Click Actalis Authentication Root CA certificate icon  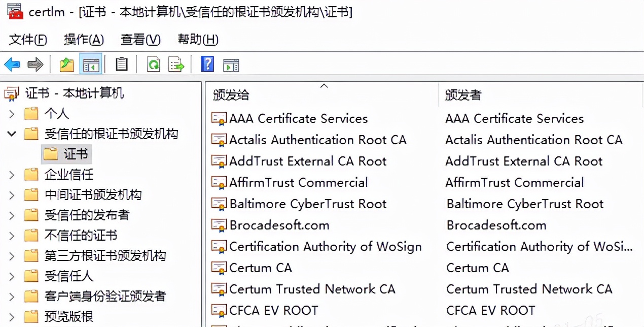click(x=219, y=140)
